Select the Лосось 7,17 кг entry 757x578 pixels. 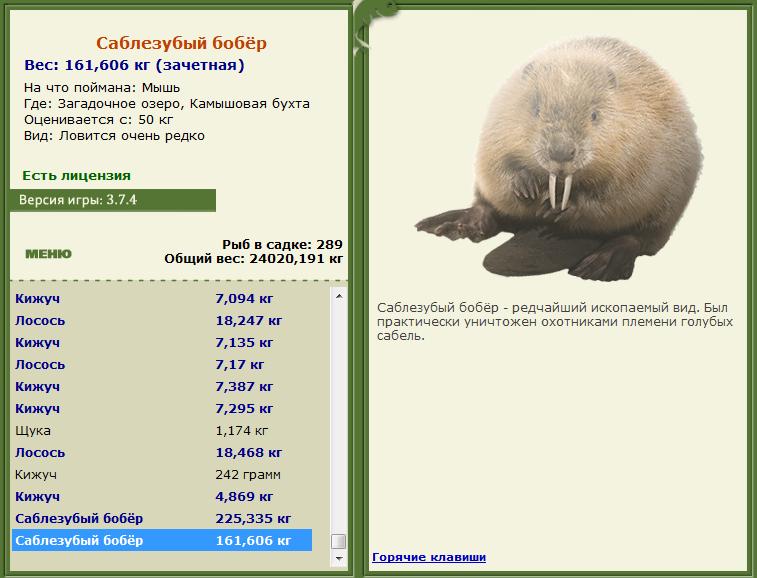162,365
